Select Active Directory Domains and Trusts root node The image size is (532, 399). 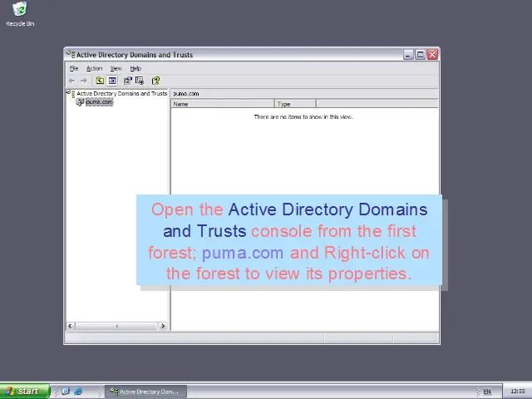[122, 93]
